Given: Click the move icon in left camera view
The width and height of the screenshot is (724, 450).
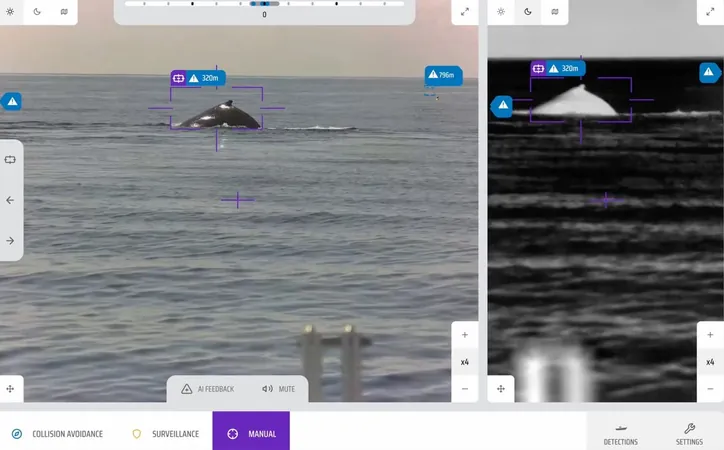Looking at the screenshot, I should click(10, 389).
